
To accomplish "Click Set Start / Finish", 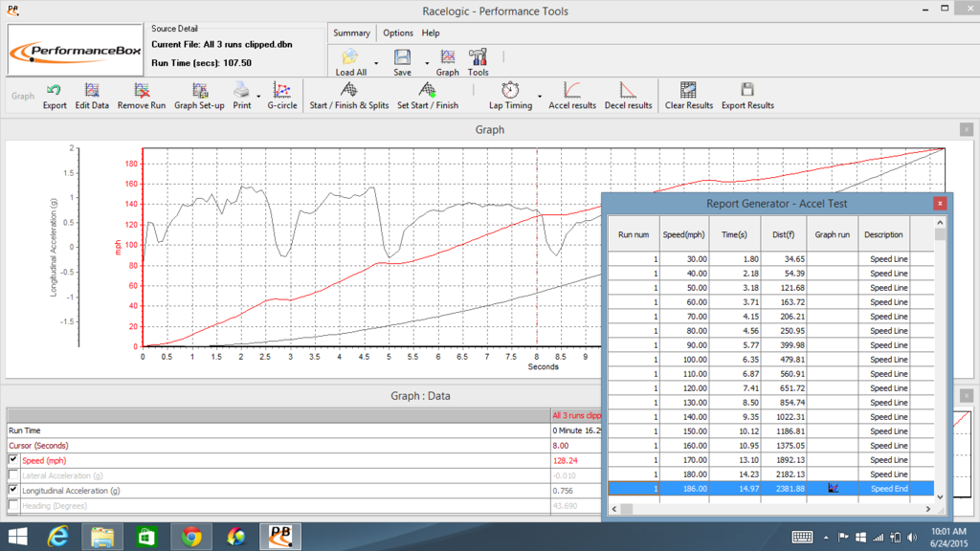I will tap(428, 91).
